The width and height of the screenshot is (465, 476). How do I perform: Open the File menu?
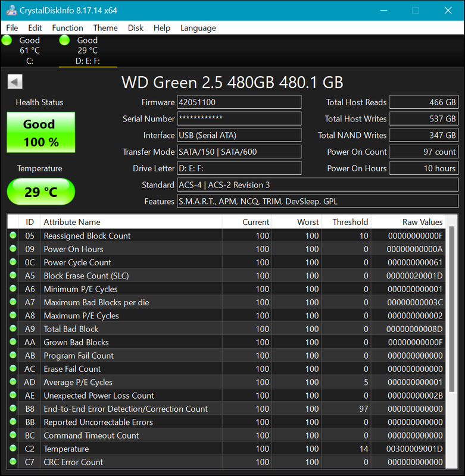12,28
